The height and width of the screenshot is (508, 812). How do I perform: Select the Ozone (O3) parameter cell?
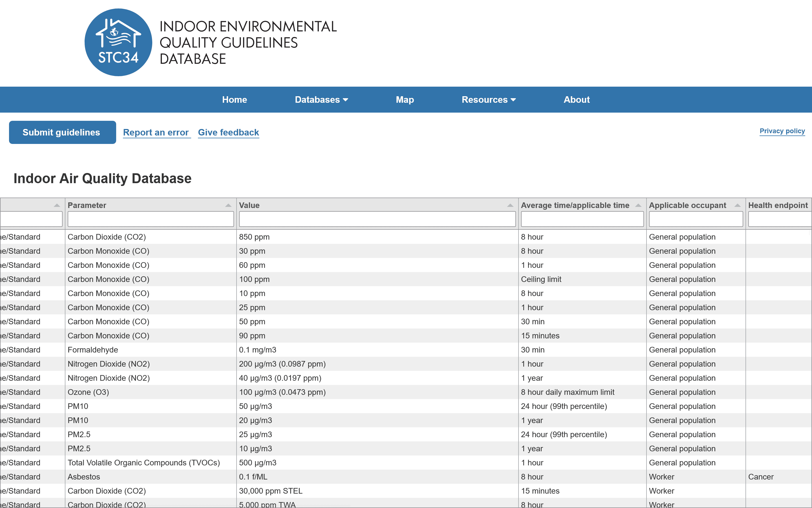pyautogui.click(x=151, y=392)
